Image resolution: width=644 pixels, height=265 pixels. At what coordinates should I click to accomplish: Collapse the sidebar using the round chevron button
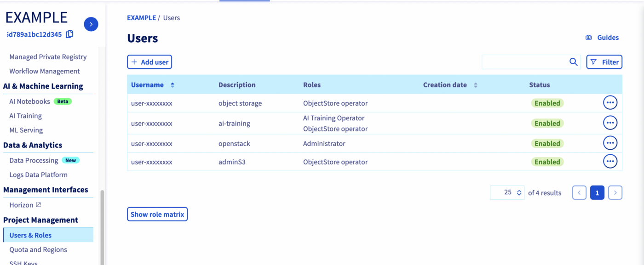coord(91,24)
